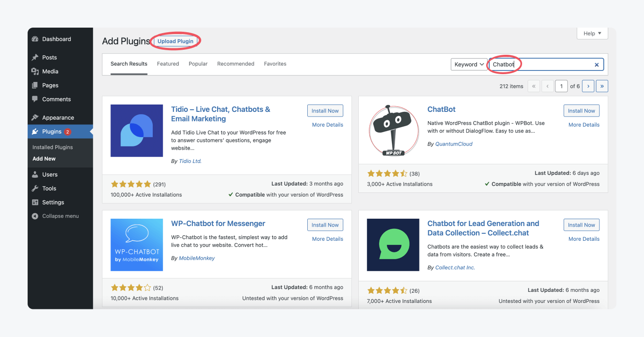View More Details for ChatBot plugin
The image size is (644, 337).
point(583,124)
